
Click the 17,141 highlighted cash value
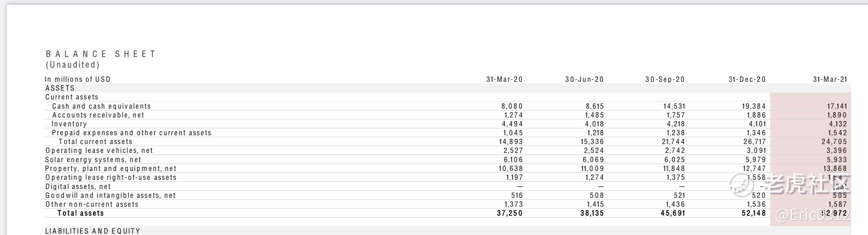click(x=837, y=106)
